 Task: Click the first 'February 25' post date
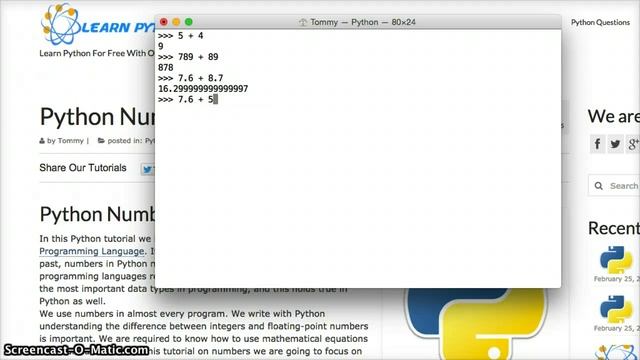coord(616,279)
